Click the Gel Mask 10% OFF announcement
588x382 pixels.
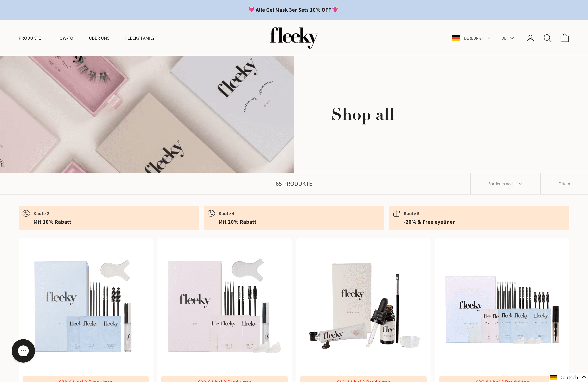(293, 10)
